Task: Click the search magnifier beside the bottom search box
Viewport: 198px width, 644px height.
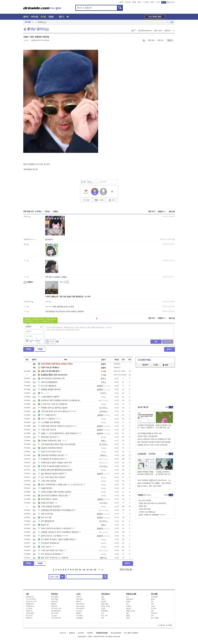Action: click(x=105, y=577)
